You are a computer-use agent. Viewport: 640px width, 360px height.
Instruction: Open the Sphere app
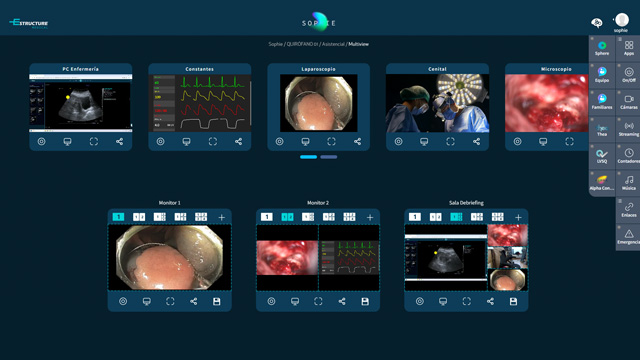pos(602,48)
